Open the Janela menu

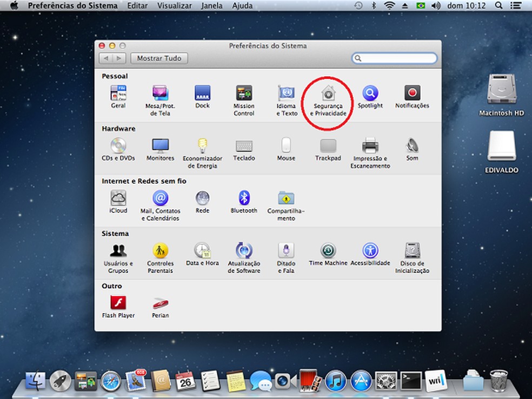pos(212,6)
